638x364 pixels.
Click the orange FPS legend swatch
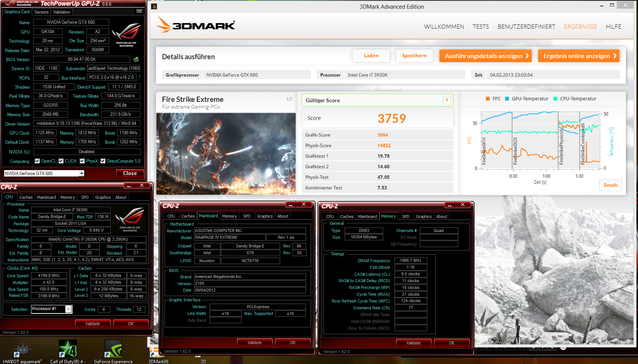tap(488, 99)
